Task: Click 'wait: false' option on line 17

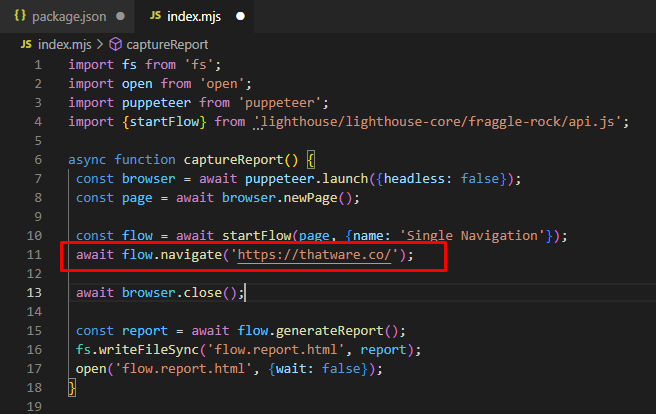Action: (318, 369)
